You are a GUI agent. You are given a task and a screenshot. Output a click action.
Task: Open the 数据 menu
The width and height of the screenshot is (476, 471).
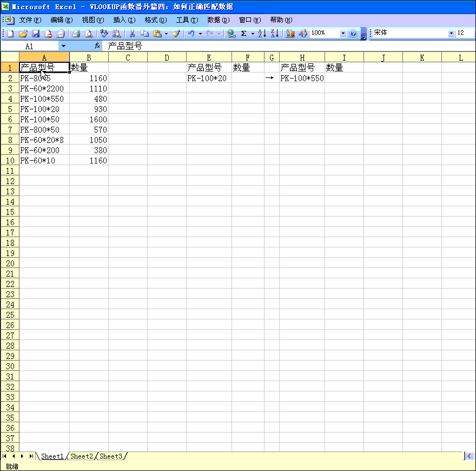click(217, 20)
